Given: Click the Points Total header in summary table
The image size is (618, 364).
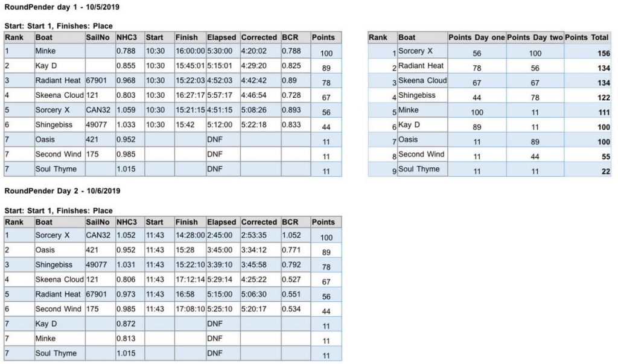Looking at the screenshot, I should [587, 37].
